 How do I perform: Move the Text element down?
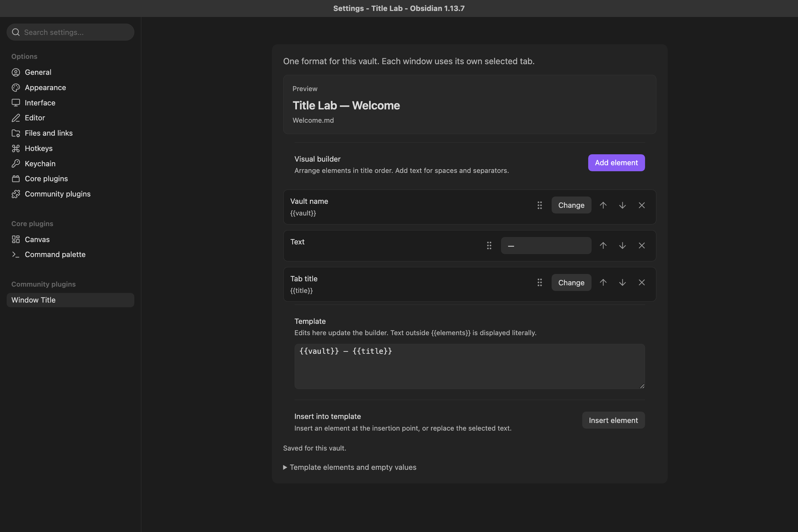click(622, 246)
